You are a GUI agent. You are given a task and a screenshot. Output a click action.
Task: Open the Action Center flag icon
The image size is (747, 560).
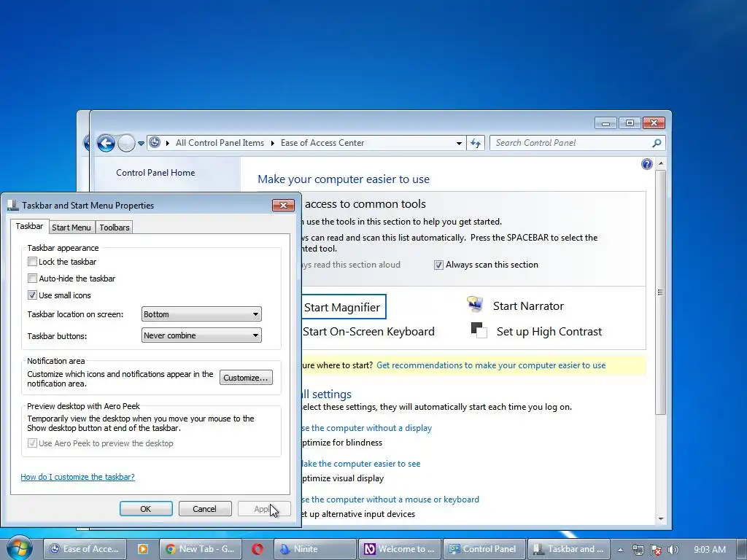point(656,550)
